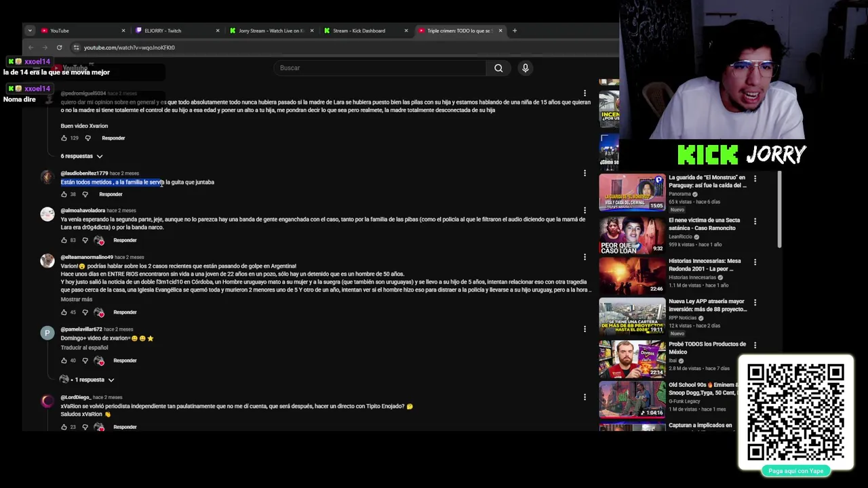Dislike the @almoahavoladora comment

coord(85,241)
